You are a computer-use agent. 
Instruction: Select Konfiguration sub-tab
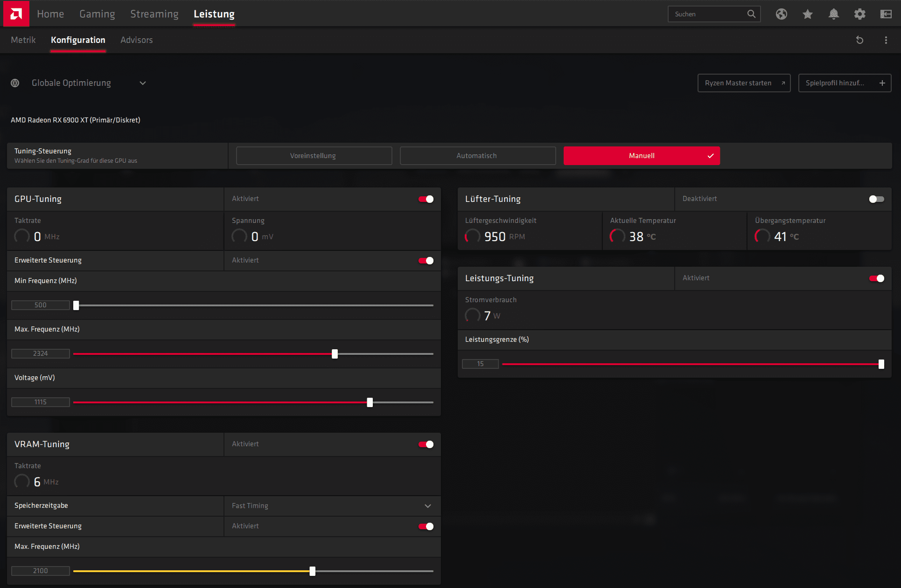coord(78,40)
